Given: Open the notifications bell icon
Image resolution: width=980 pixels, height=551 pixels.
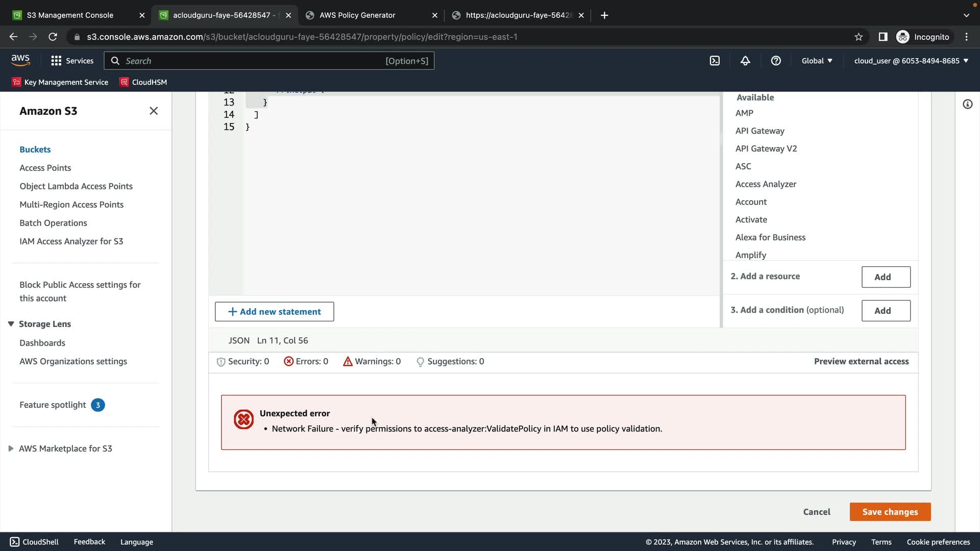Looking at the screenshot, I should click(745, 61).
